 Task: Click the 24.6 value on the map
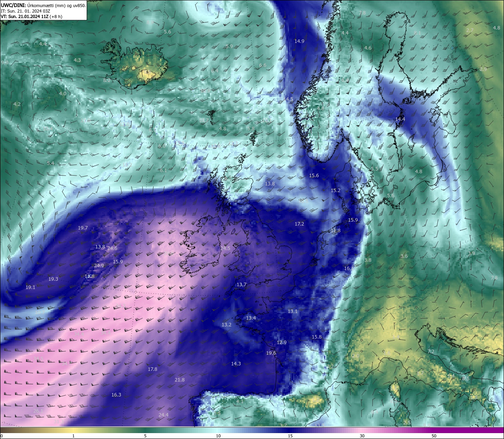[112, 248]
